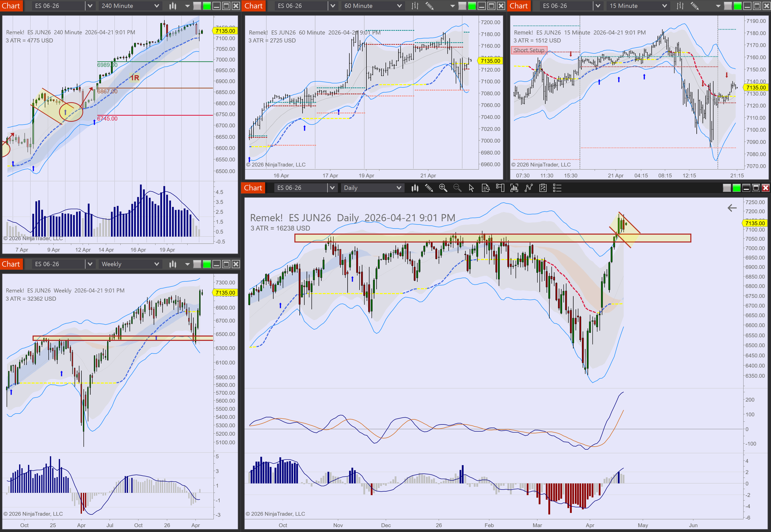Image resolution: width=771 pixels, height=532 pixels.
Task: Open Properties list icon on Daily chart
Action: click(557, 188)
